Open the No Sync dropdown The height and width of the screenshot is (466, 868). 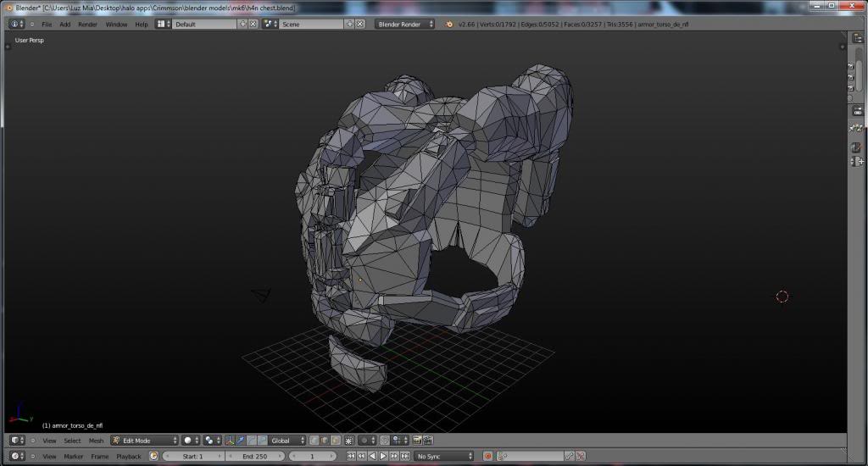[x=444, y=457]
